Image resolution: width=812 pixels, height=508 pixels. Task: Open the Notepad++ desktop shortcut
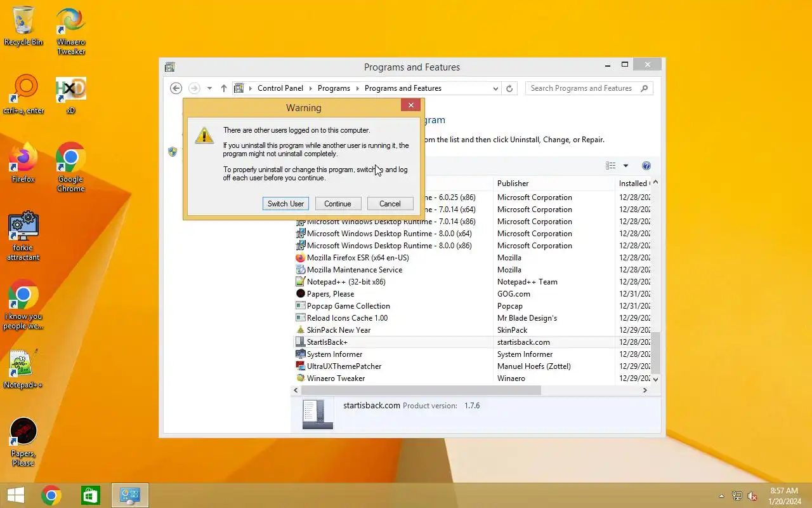23,368
